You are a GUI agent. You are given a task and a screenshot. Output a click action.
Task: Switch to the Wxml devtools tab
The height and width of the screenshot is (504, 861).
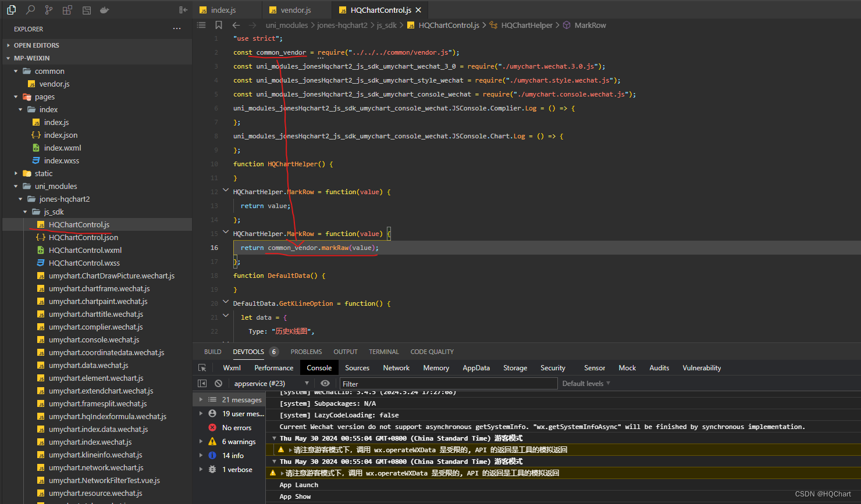232,368
